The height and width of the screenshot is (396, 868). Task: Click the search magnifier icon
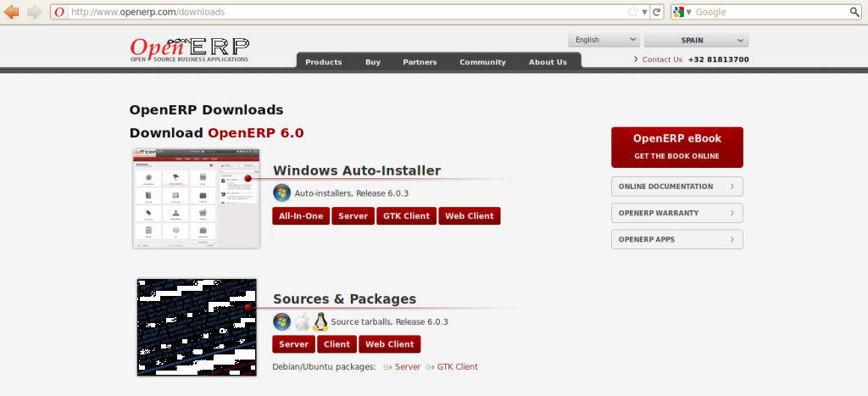point(854,12)
